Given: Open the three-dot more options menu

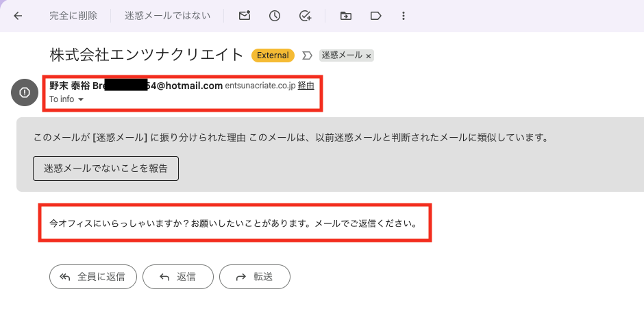Looking at the screenshot, I should point(404,16).
